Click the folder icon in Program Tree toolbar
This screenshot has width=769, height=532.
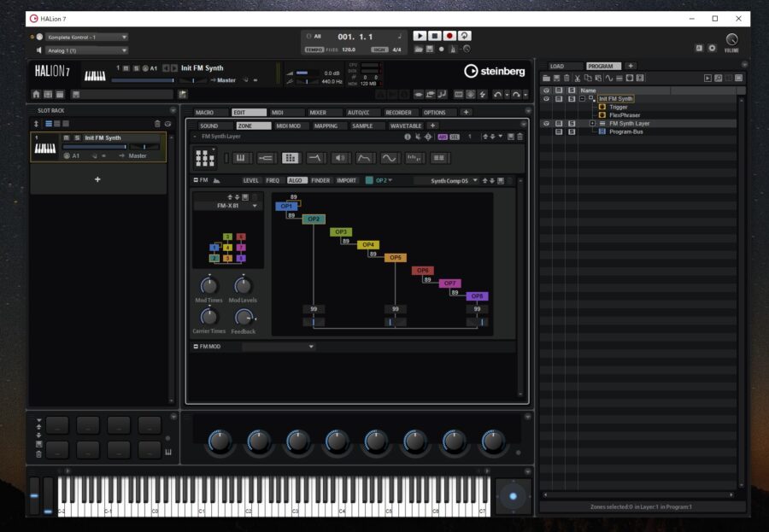click(546, 79)
